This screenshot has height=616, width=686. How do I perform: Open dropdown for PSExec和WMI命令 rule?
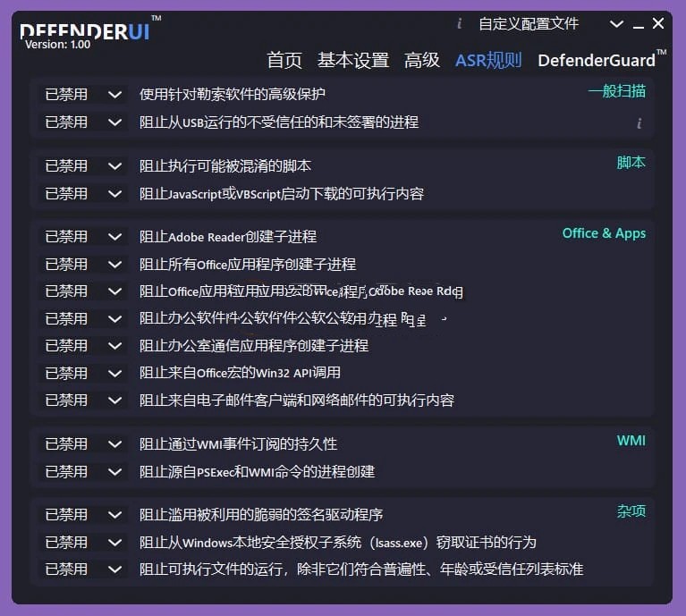[x=83, y=472]
